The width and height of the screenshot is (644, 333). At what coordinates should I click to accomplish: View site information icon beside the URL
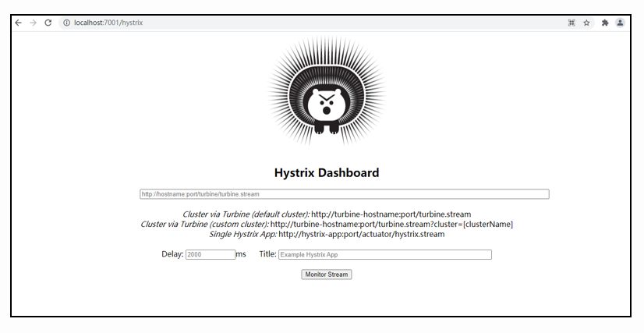pos(66,23)
